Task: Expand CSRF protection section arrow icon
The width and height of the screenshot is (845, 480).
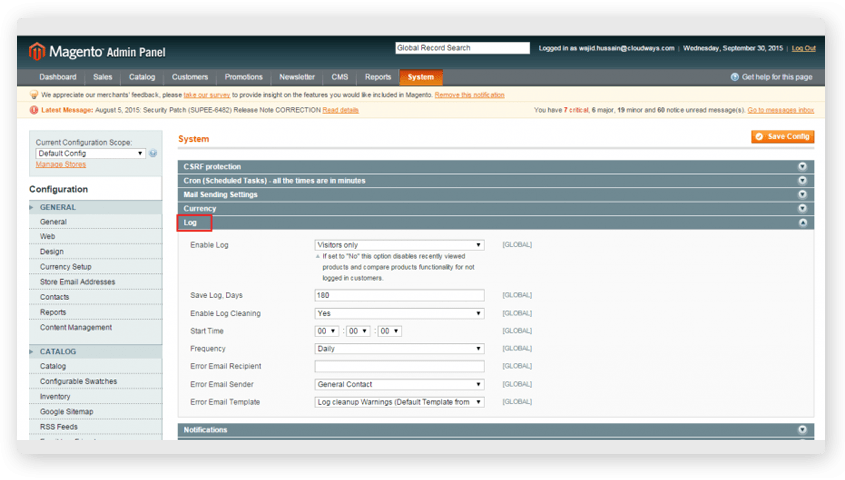Action: 802,166
